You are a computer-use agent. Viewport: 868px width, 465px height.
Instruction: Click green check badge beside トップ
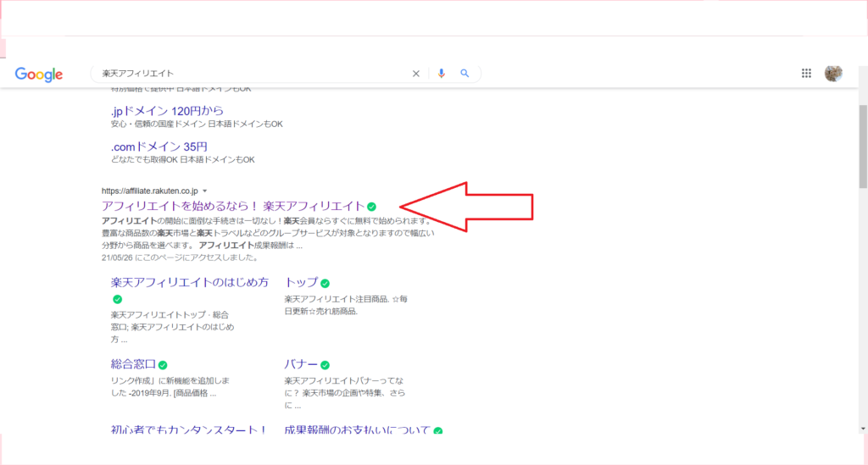[325, 283]
